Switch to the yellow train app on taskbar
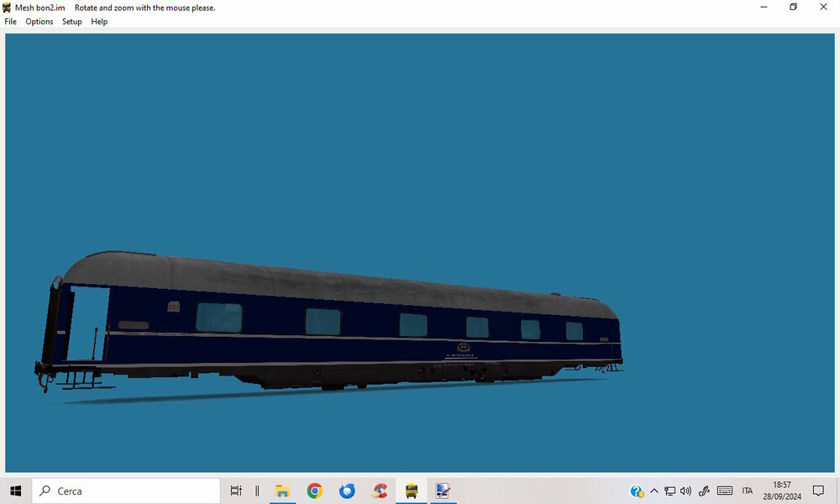This screenshot has width=840, height=504. coord(412,491)
